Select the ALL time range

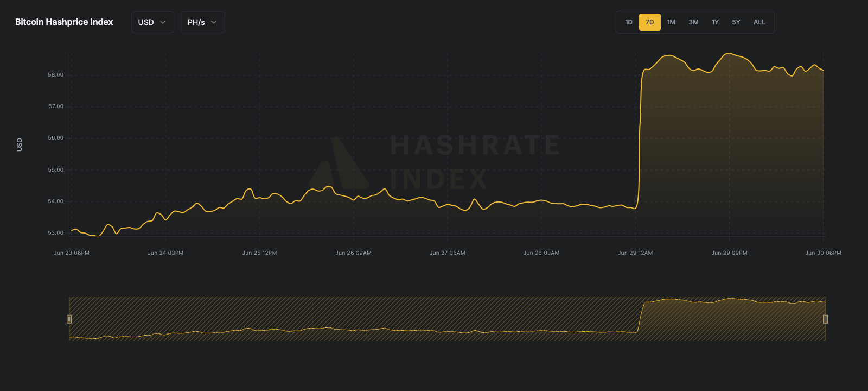point(759,22)
